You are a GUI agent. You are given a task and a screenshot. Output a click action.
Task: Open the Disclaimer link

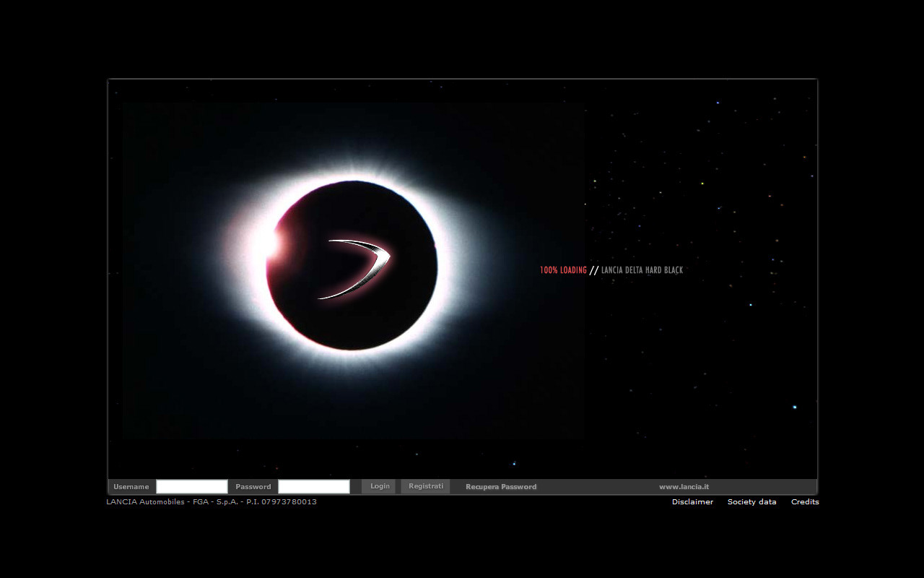[x=692, y=502]
